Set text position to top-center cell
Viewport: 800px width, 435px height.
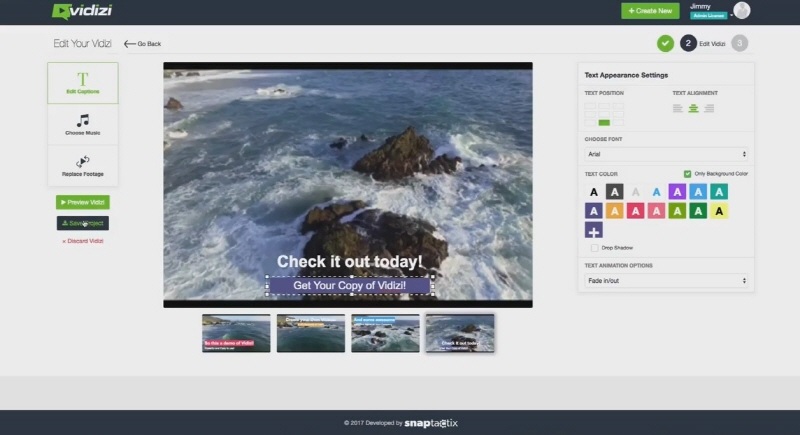604,106
